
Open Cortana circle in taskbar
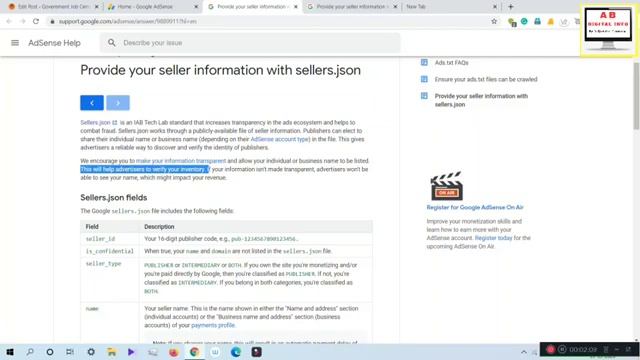[50, 352]
